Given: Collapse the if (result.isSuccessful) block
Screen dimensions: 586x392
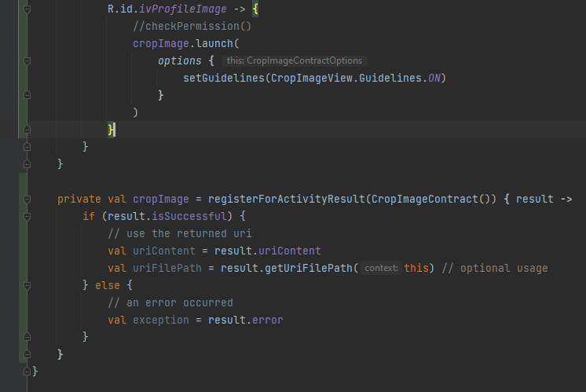Looking at the screenshot, I should tap(27, 216).
